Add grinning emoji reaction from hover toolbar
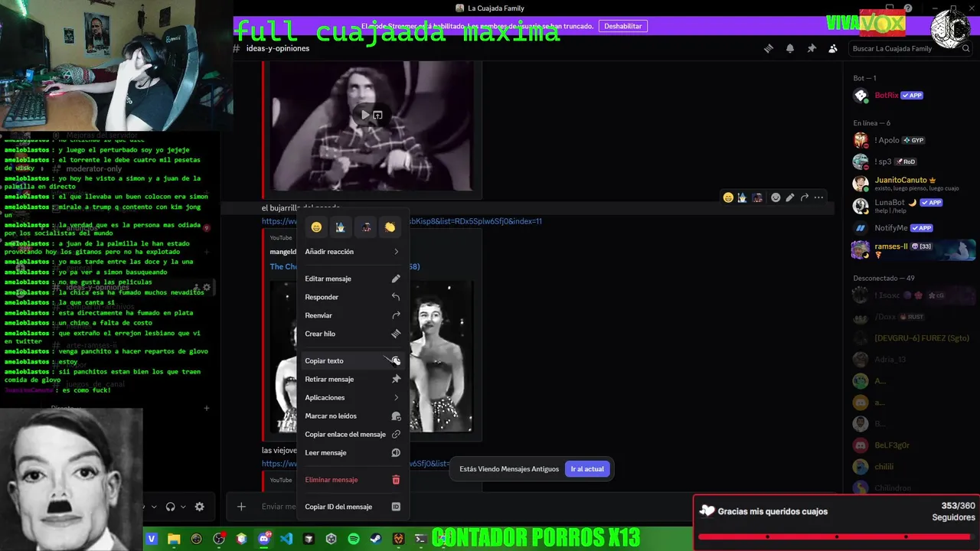 [x=728, y=197]
